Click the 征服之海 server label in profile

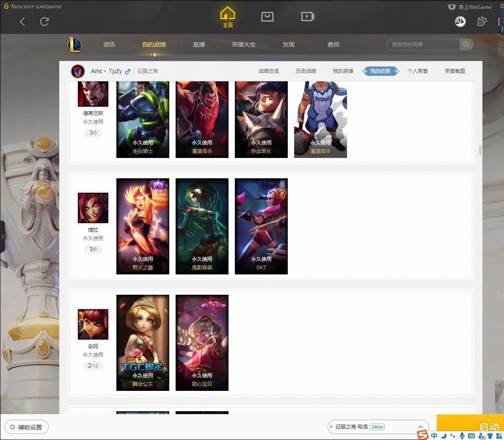[148, 71]
